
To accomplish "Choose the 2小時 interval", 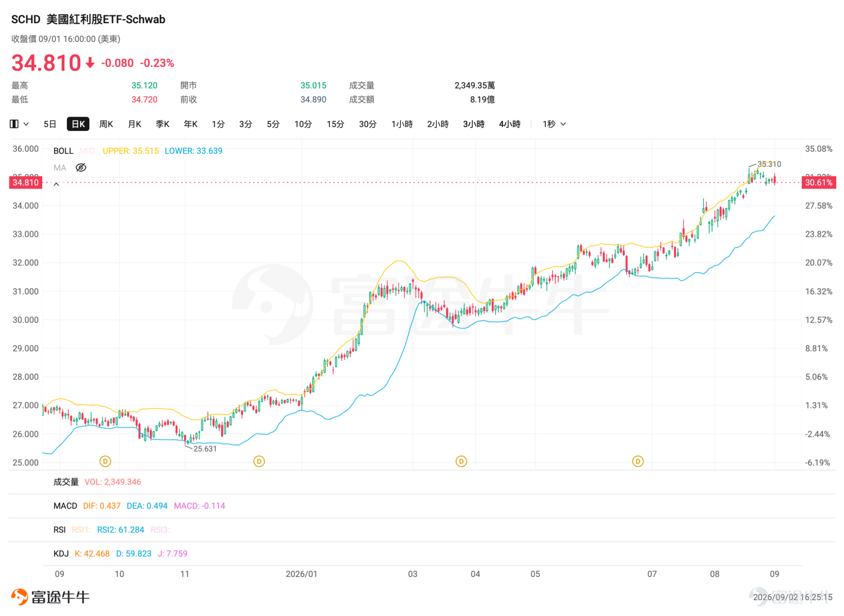I will pyautogui.click(x=438, y=124).
